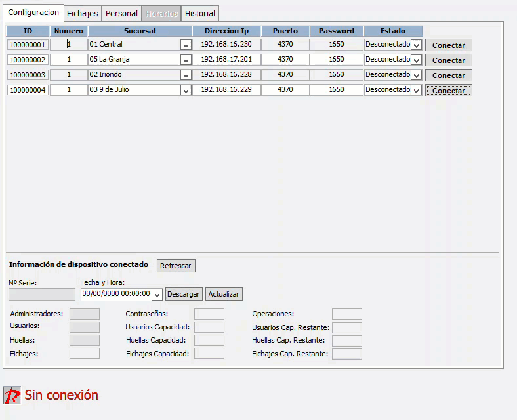Switch to the Personal tab
This screenshot has width=517, height=420.
tap(121, 13)
